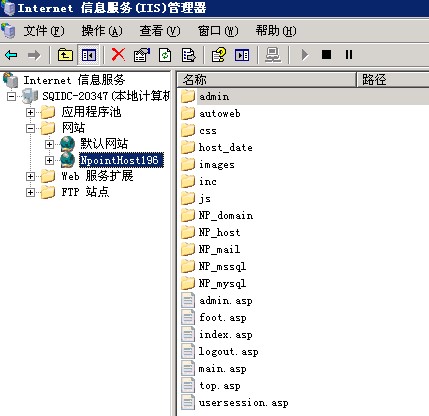Click the red Delete X icon
Image resolution: width=429 pixels, height=416 pixels.
pos(118,54)
